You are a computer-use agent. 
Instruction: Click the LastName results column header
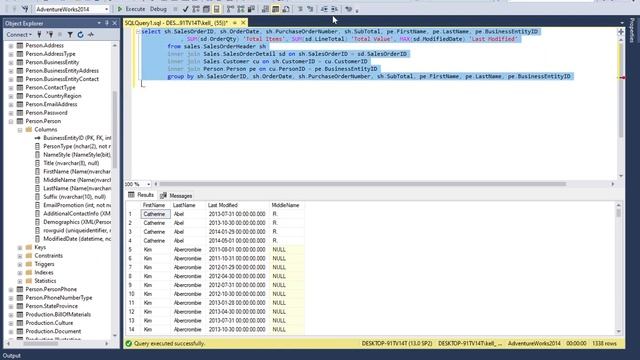(x=188, y=205)
